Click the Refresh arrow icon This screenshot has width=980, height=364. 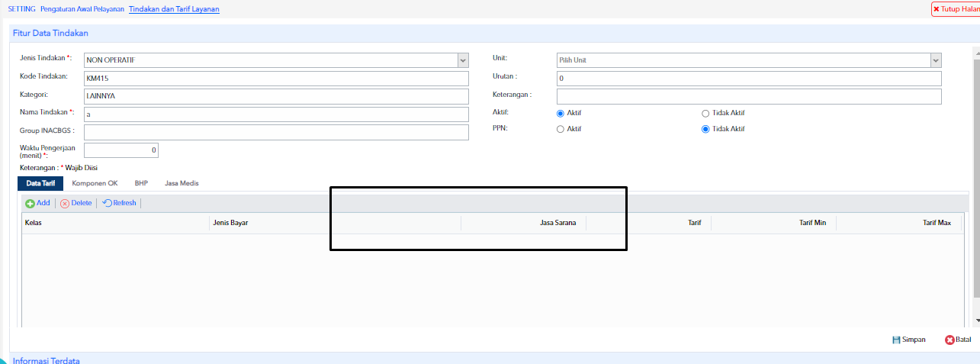point(107,203)
